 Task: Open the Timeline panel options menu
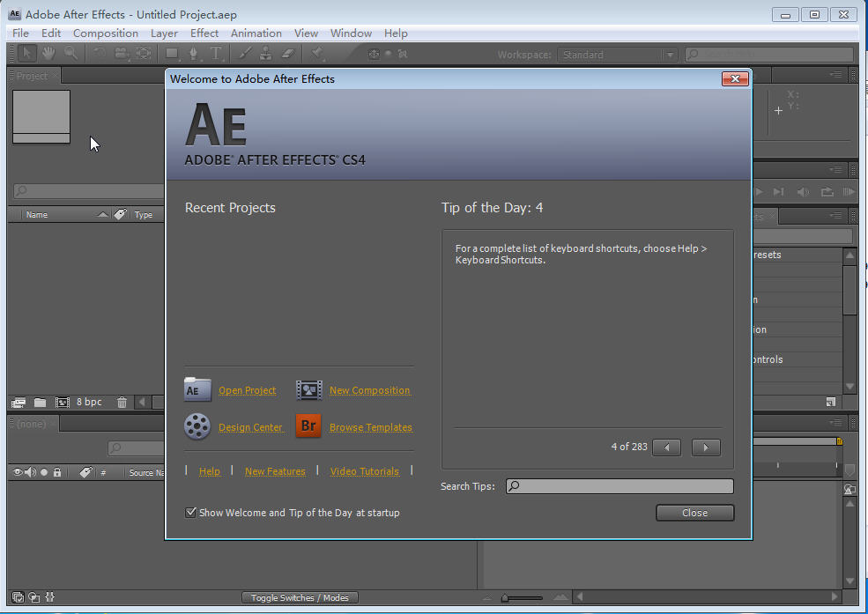coord(835,423)
